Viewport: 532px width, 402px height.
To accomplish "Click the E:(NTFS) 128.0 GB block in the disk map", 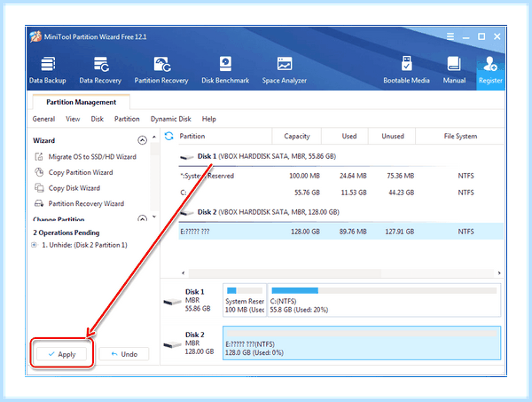I will pos(362,343).
